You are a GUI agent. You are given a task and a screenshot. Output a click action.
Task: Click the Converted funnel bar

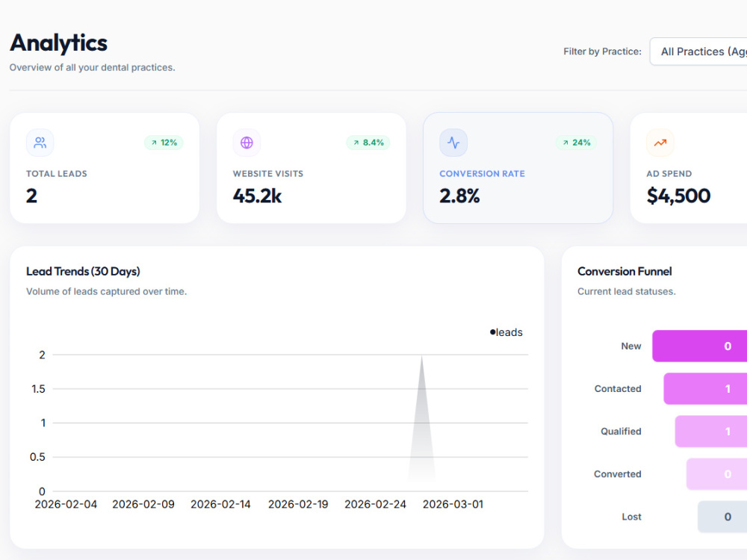[716, 474]
